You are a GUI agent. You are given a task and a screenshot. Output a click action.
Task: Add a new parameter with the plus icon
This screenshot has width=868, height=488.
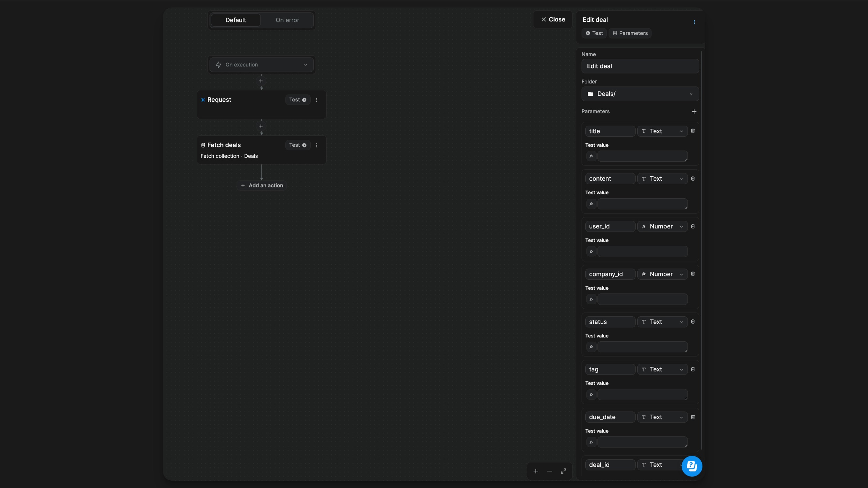[x=694, y=111]
